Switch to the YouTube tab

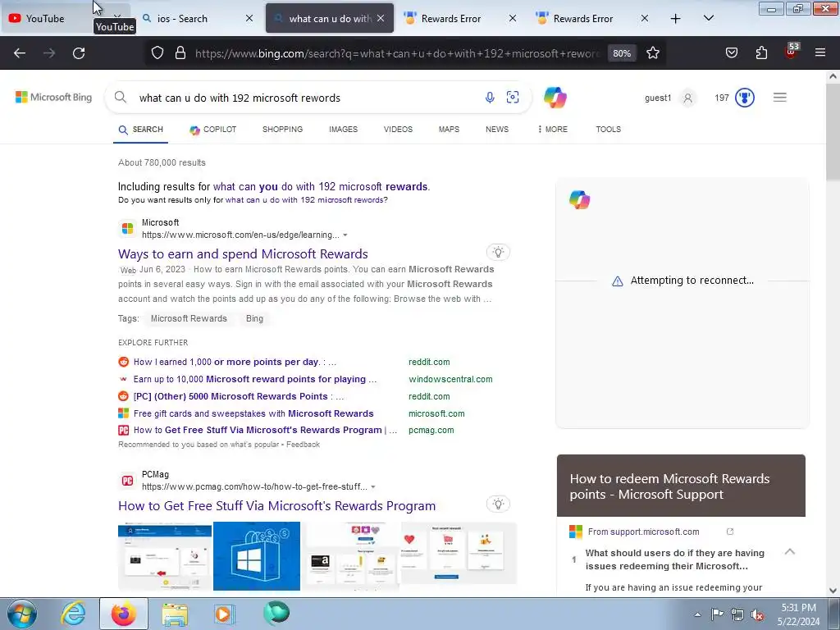[46, 18]
